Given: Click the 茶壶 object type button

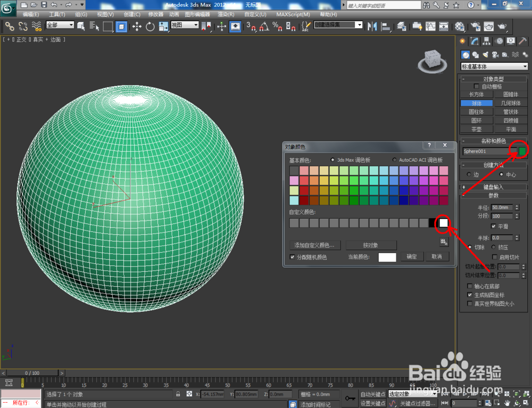Looking at the screenshot, I should [x=476, y=129].
